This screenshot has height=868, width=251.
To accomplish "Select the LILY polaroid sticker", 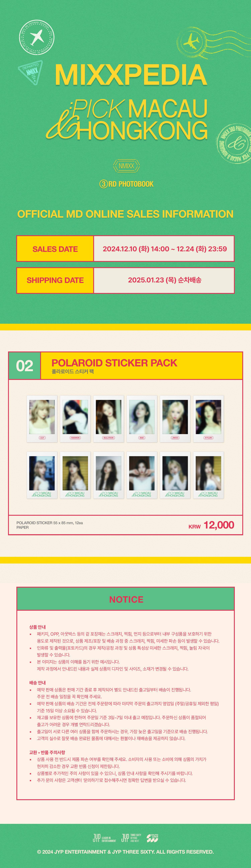I will (x=42, y=419).
